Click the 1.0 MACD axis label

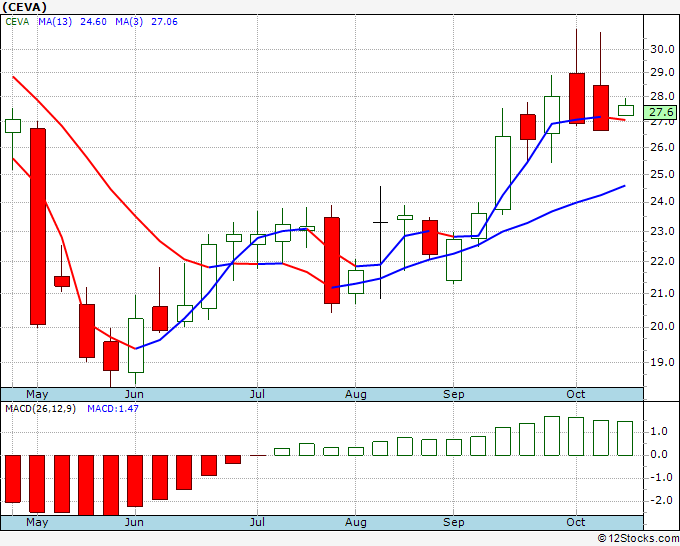(658, 432)
